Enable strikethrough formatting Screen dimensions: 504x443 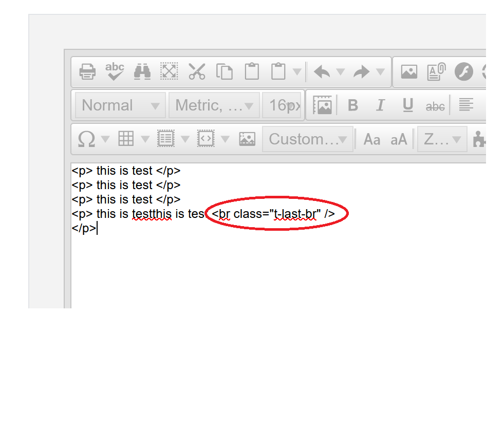coord(435,106)
